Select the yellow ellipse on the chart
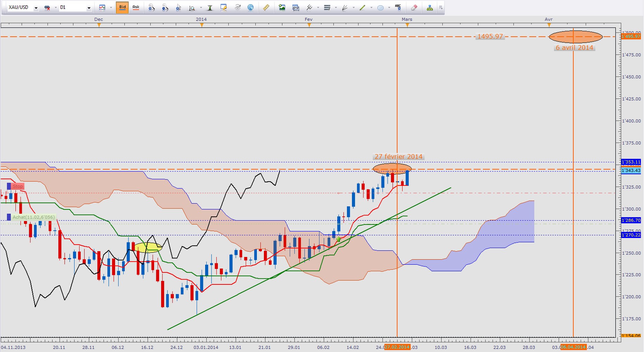Viewport: 644px width, 352px height. coord(148,247)
